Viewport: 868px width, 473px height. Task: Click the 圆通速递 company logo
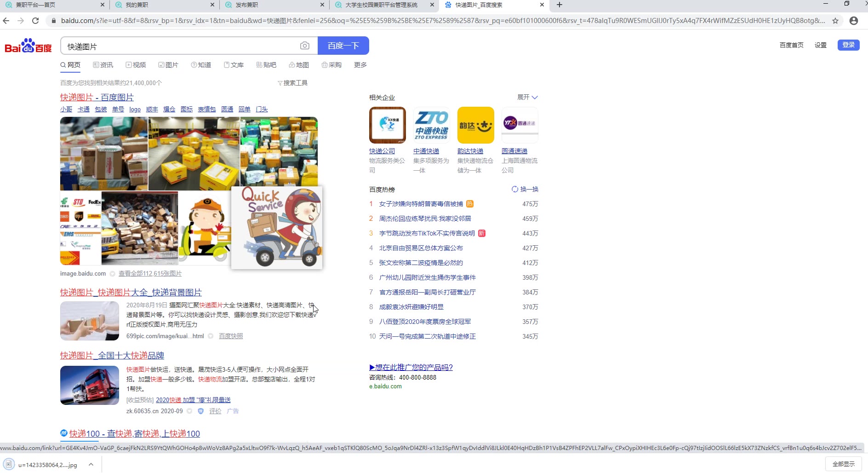point(520,125)
